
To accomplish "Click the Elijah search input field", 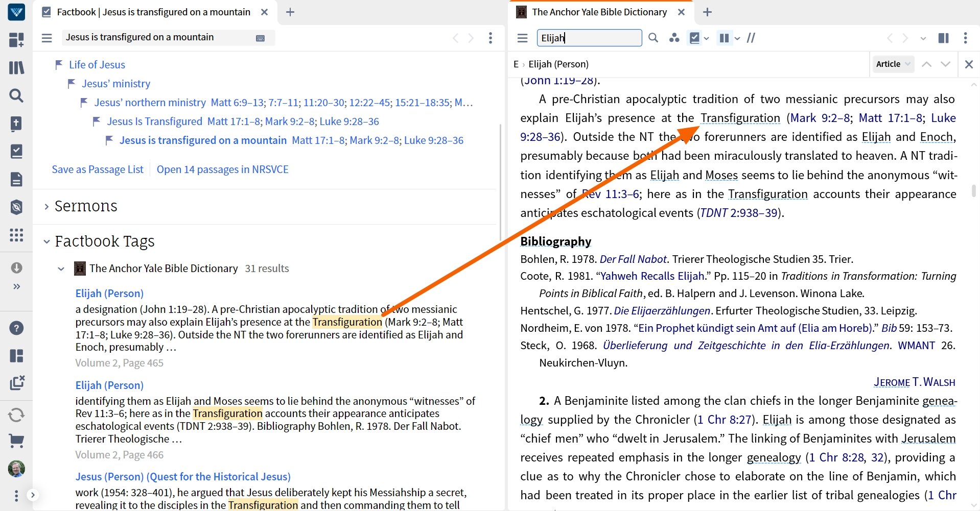I will click(589, 38).
